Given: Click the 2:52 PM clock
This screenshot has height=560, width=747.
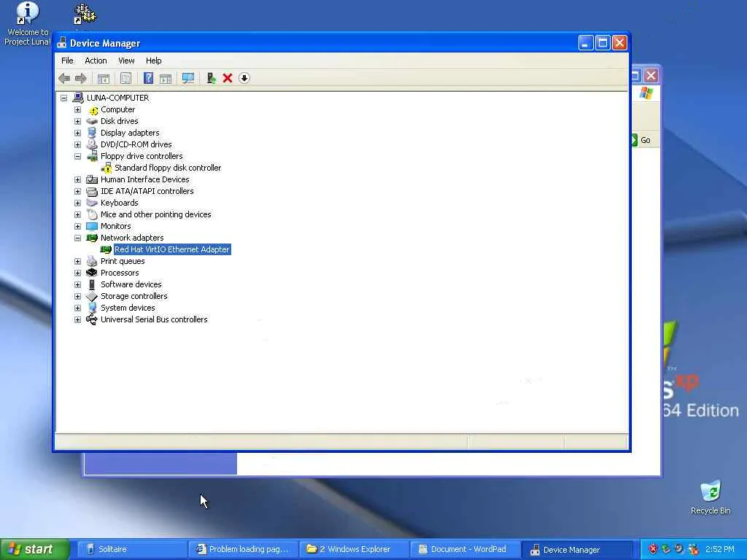Looking at the screenshot, I should pyautogui.click(x=720, y=549).
